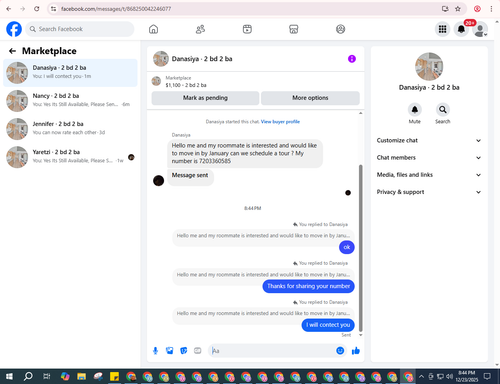Open Sticky Notes from the taskbar
The image size is (500, 384).
tap(114, 377)
